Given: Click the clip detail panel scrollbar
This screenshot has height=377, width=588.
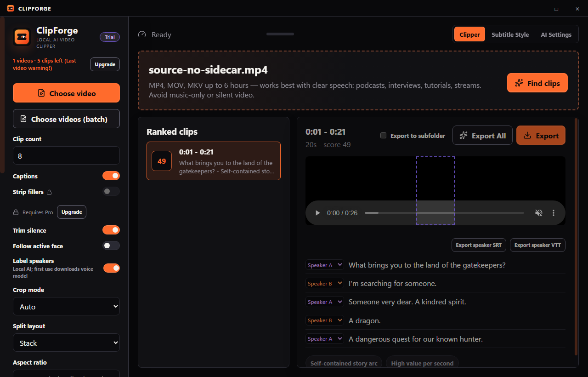Looking at the screenshot, I should pos(577,237).
